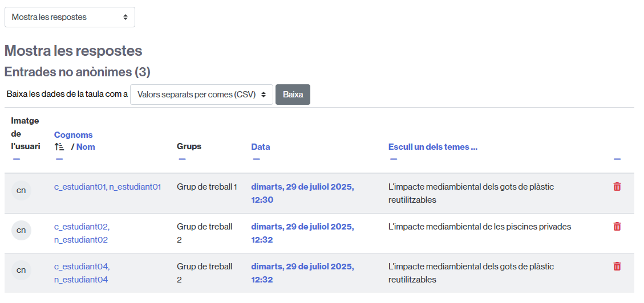Click the Baixa les dades de la taula label
This screenshot has height=303, width=644.
(x=67, y=94)
